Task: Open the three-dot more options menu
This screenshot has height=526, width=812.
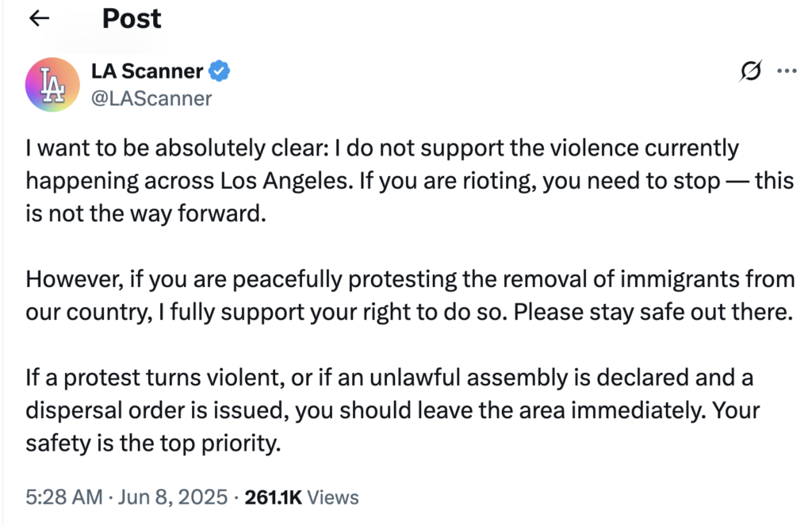Action: pos(787,71)
